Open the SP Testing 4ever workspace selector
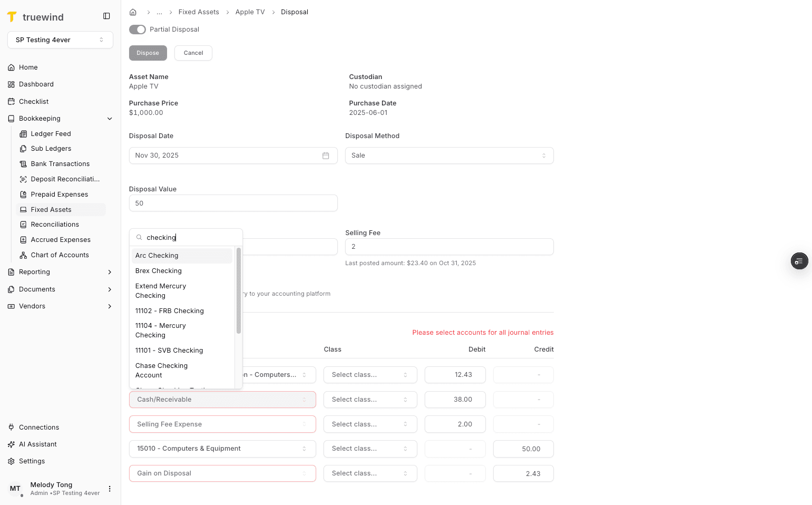The image size is (812, 505). pyautogui.click(x=60, y=40)
